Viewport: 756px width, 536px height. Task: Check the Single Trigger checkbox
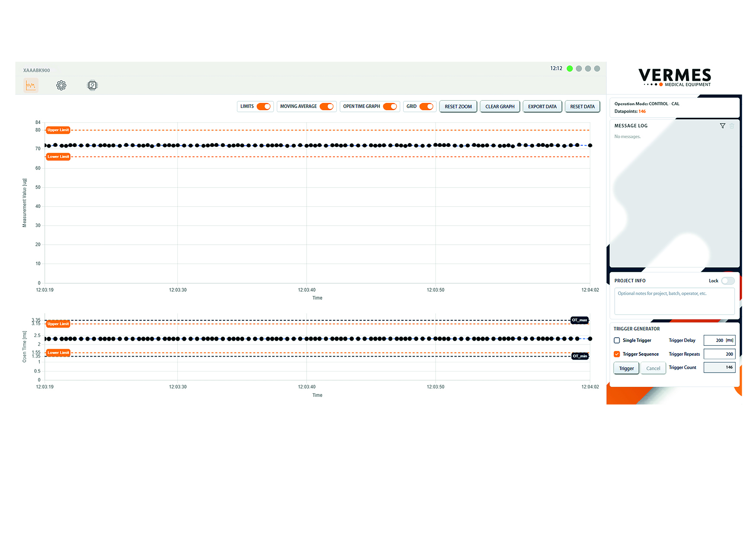pyautogui.click(x=617, y=341)
